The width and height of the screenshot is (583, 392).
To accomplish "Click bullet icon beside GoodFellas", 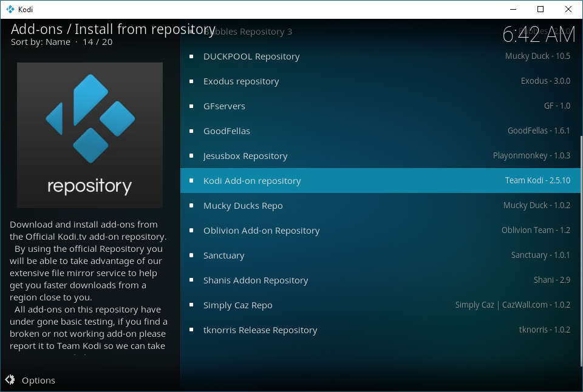I will tap(191, 131).
